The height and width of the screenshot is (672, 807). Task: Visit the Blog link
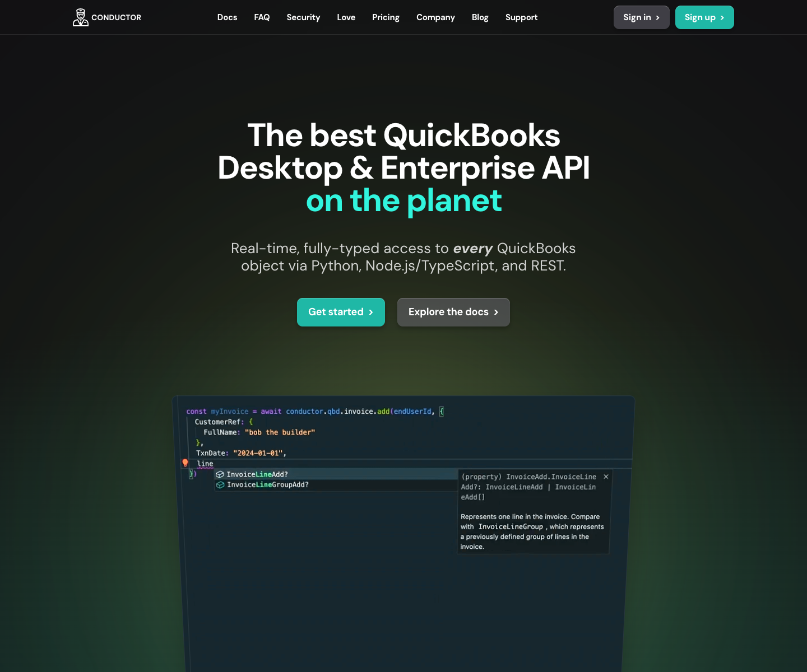point(480,17)
